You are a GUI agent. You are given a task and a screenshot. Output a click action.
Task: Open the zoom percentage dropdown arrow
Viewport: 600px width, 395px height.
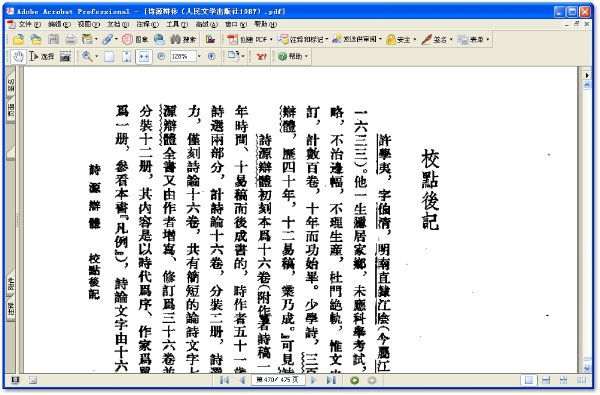point(199,57)
